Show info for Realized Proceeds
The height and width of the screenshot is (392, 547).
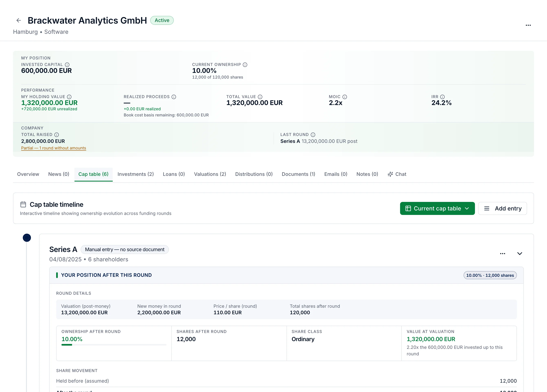click(174, 97)
